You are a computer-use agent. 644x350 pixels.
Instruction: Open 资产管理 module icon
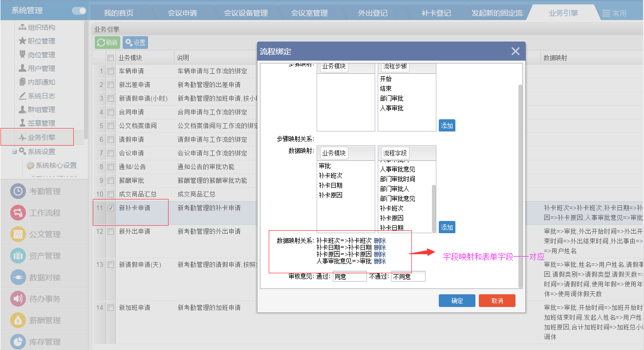pos(18,256)
